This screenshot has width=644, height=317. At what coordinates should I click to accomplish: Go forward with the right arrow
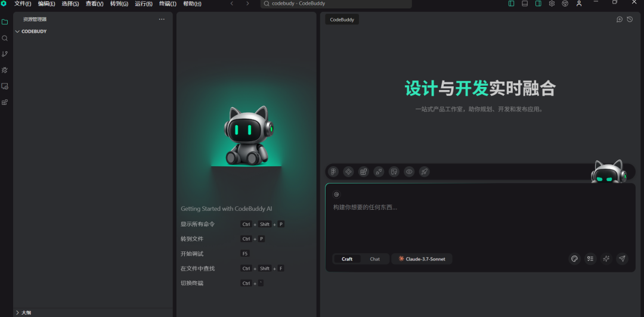[247, 4]
